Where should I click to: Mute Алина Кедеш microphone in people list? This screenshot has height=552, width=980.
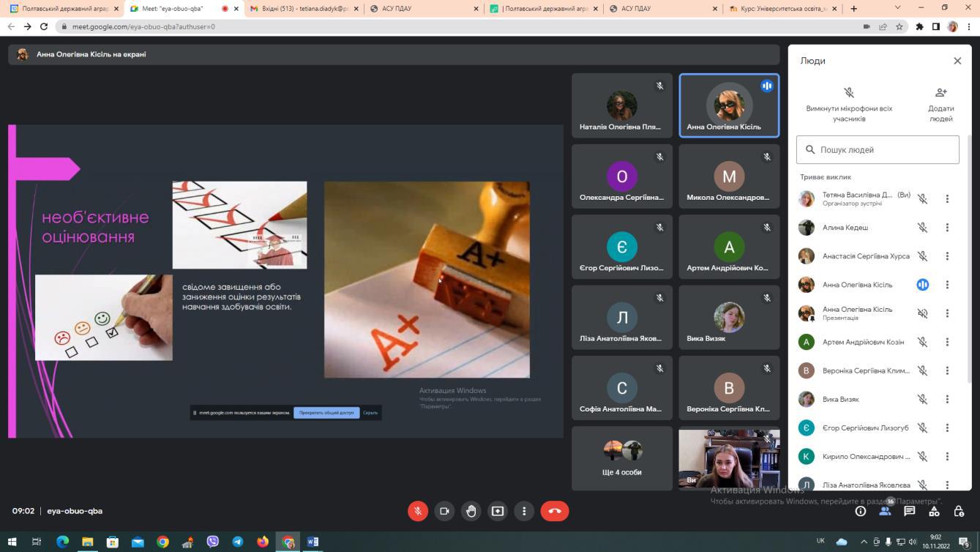coord(923,228)
